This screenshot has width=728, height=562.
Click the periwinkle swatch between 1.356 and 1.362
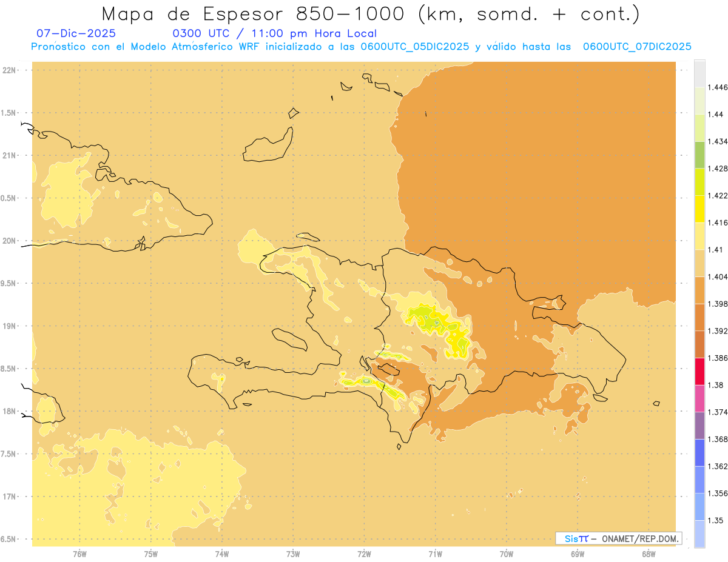pos(699,480)
